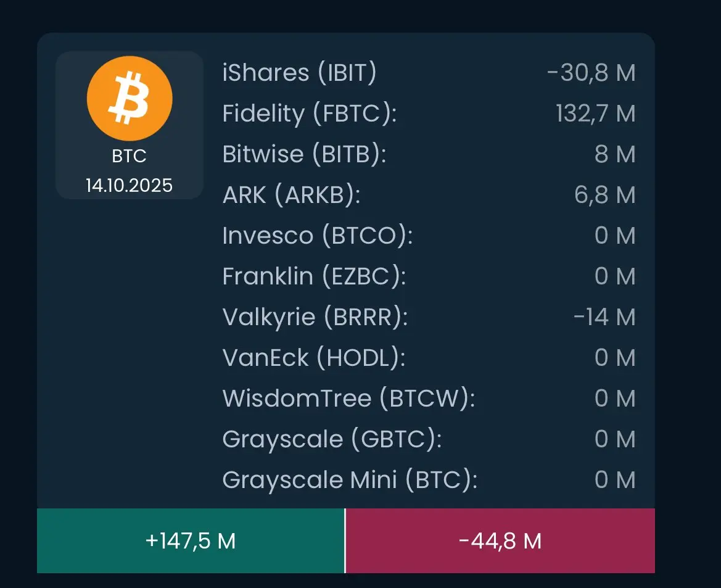Click the Grayscale Mini (BTC) entry
Viewport: 721px width, 588px height.
350,480
